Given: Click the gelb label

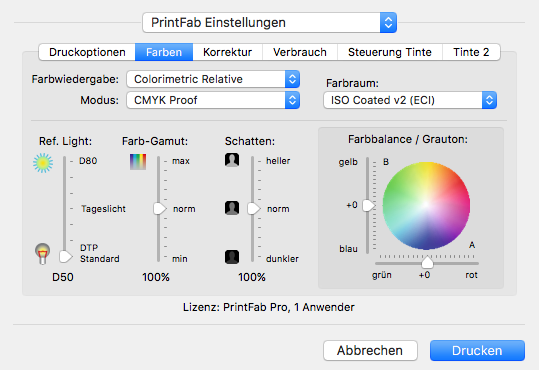Looking at the screenshot, I should point(348,162).
